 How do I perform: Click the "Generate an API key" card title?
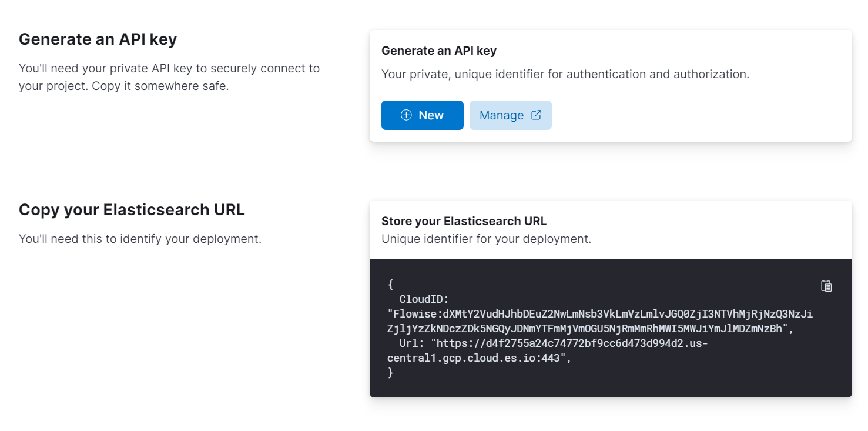tap(439, 51)
